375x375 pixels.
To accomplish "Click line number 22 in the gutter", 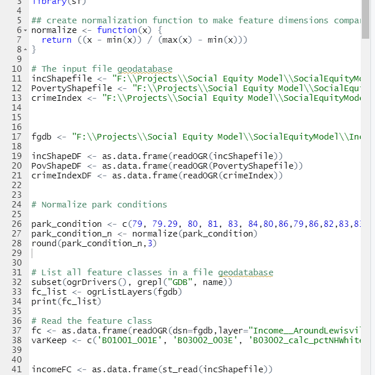I will pos(17,185).
